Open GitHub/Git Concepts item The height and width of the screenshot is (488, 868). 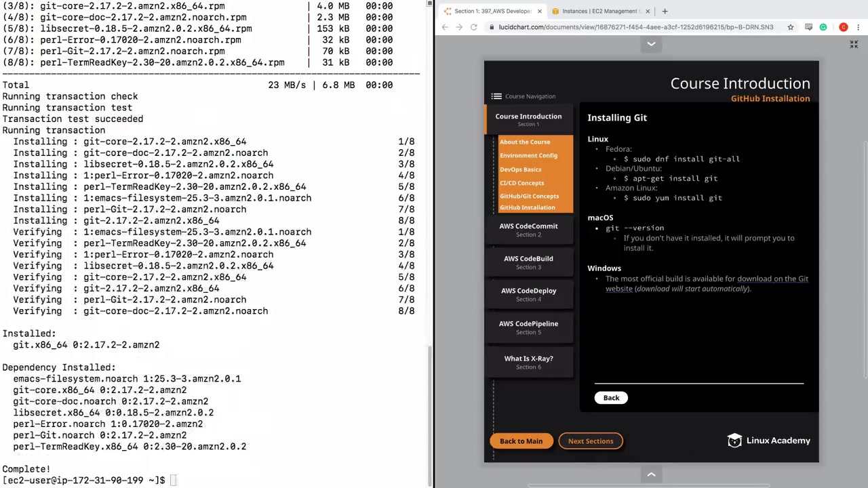pyautogui.click(x=529, y=196)
